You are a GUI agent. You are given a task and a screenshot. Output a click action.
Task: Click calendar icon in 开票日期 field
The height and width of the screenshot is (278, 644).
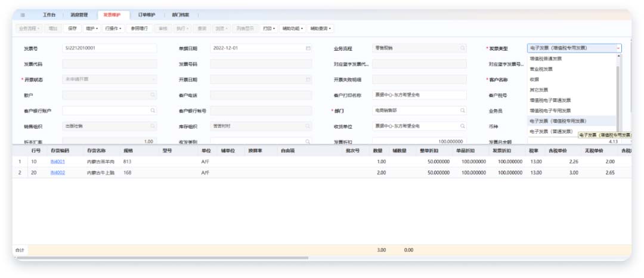click(308, 80)
